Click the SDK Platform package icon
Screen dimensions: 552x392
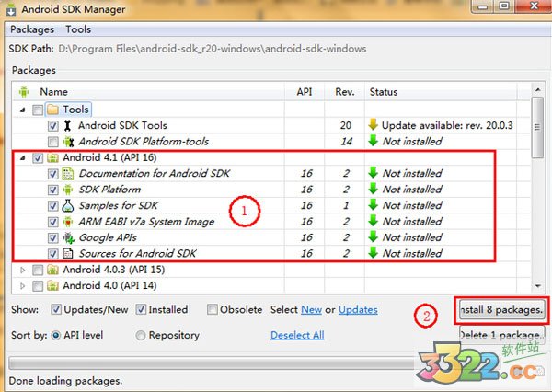pos(68,190)
